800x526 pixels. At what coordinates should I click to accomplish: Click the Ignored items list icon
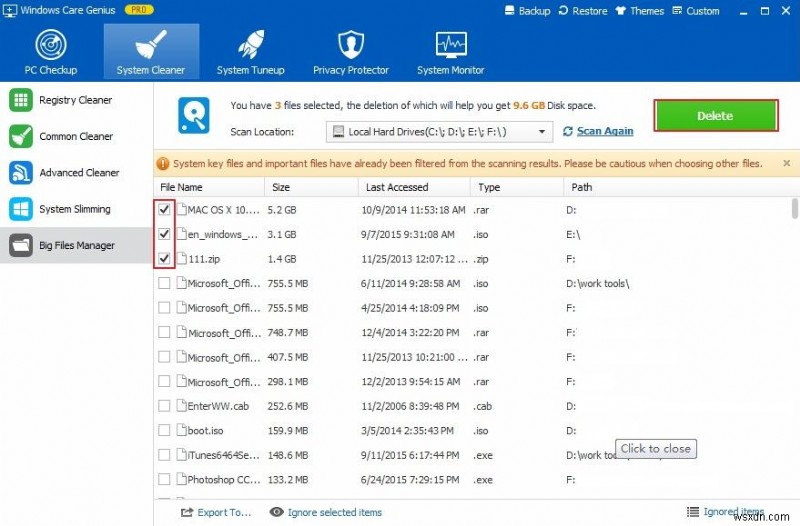[x=693, y=511]
